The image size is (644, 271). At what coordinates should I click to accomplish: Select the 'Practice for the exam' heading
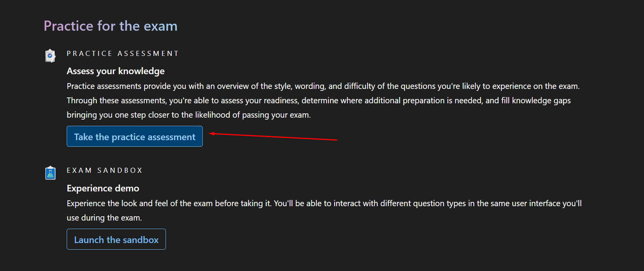[110, 26]
